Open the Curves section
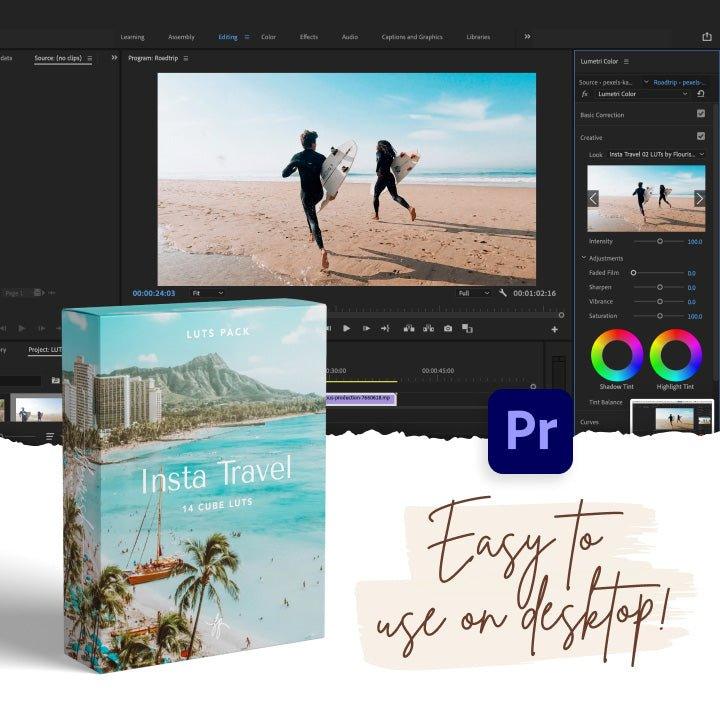This screenshot has width=720, height=720. [x=589, y=422]
